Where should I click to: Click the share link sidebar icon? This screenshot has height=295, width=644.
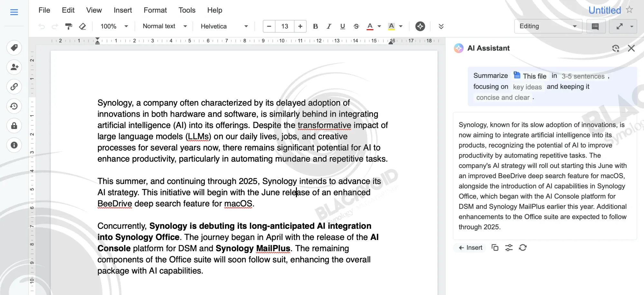point(14,87)
